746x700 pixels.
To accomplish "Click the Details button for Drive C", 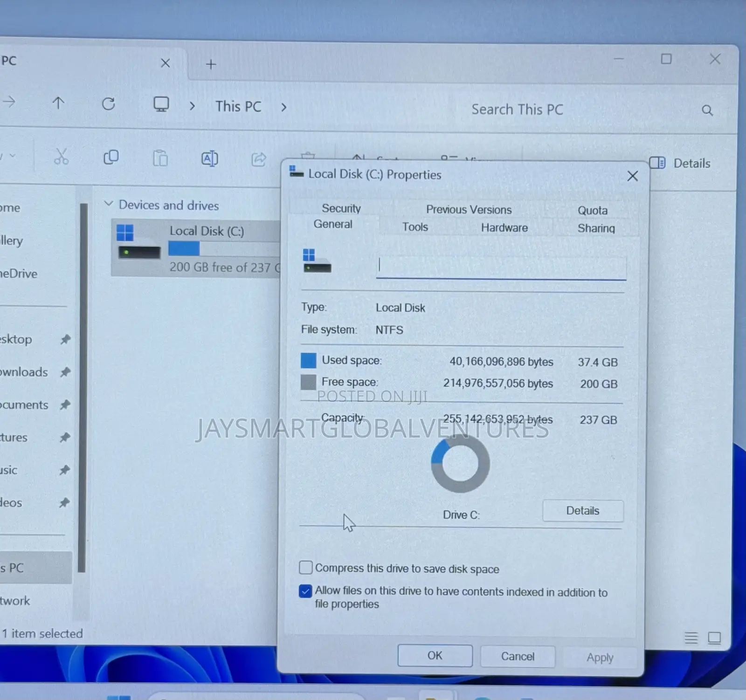I will pos(583,511).
